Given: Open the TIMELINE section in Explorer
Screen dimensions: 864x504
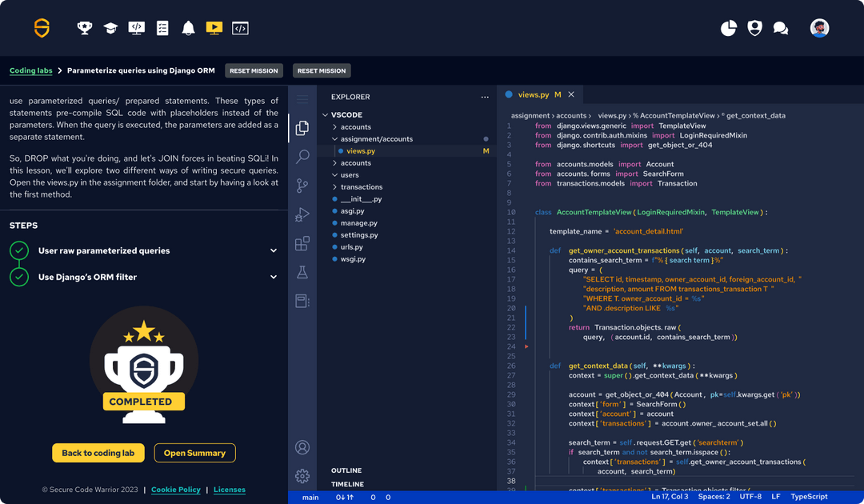Looking at the screenshot, I should [347, 484].
